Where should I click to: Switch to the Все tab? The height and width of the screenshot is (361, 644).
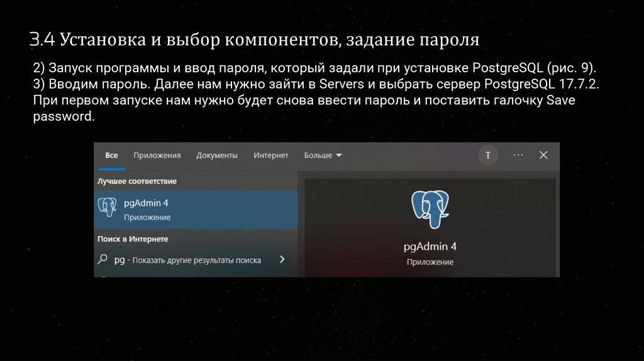(111, 155)
